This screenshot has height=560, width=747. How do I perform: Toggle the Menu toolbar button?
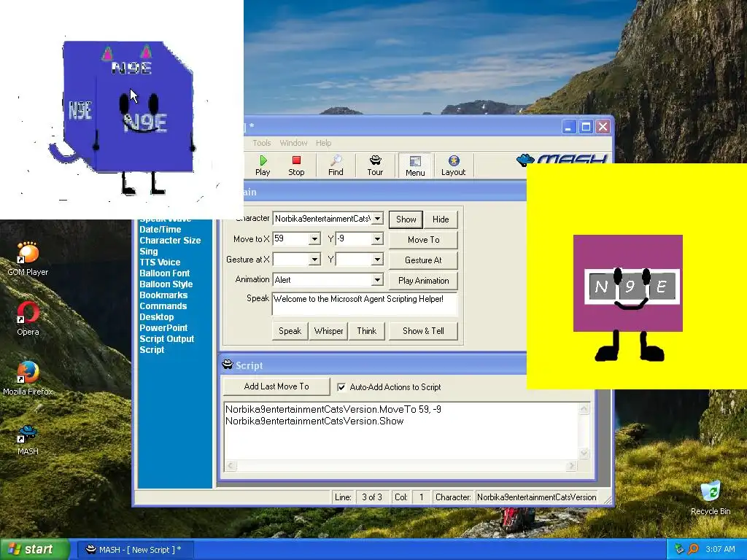pos(415,166)
